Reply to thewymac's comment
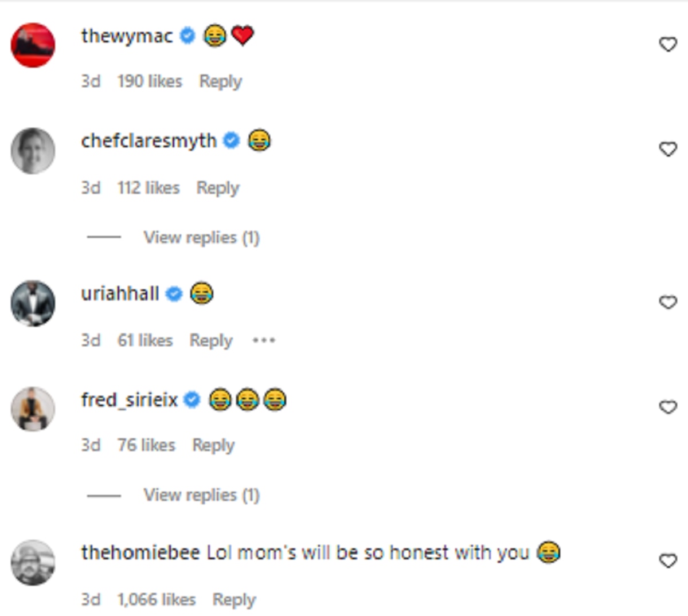This screenshot has width=688, height=616. click(220, 81)
